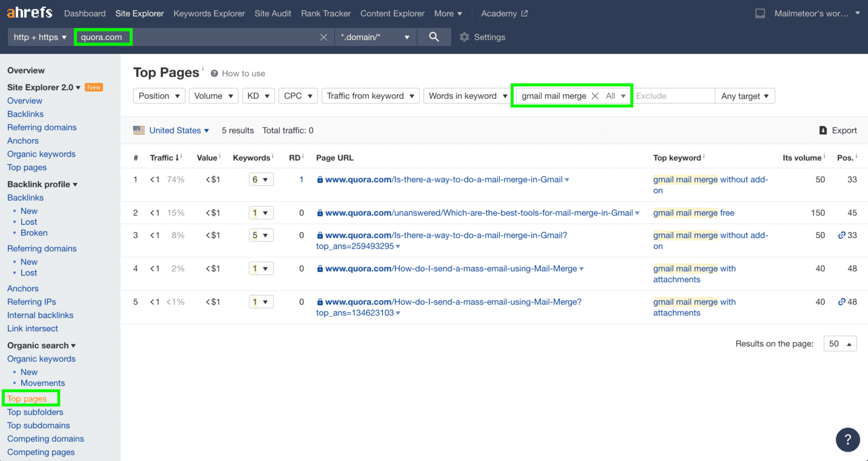868x461 pixels.
Task: Click the info icon next to Keywords header
Action: click(274, 156)
